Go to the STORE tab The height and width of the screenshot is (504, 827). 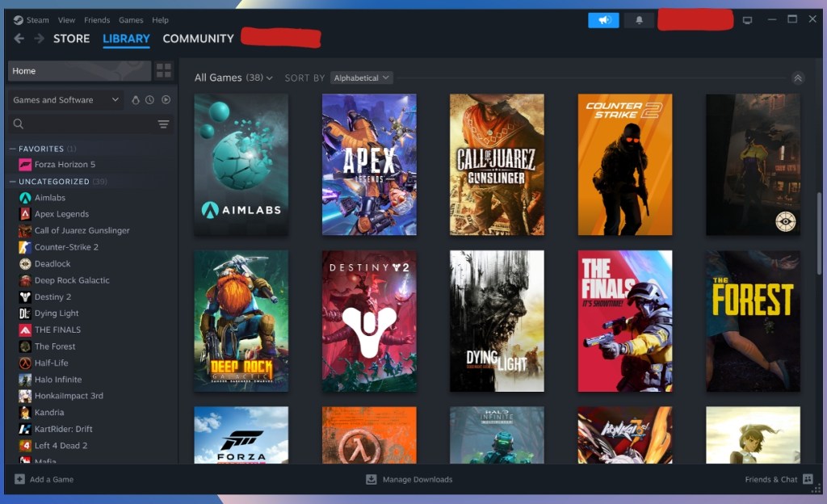71,39
